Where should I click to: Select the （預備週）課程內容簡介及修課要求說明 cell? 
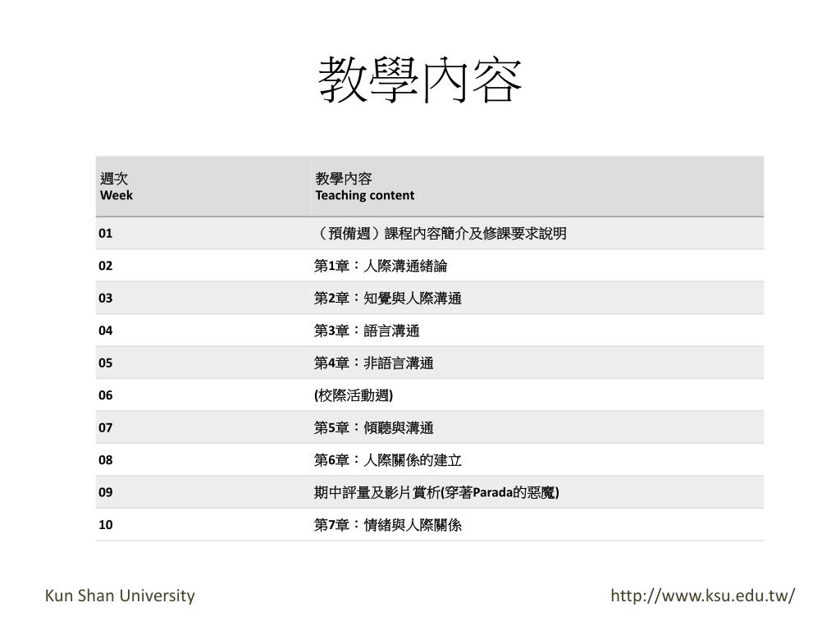point(537,233)
